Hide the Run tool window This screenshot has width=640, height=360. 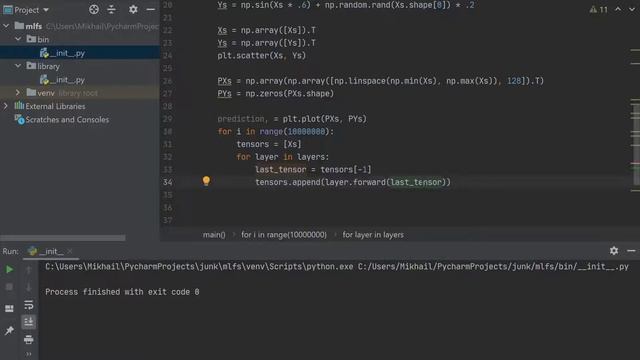click(631, 251)
